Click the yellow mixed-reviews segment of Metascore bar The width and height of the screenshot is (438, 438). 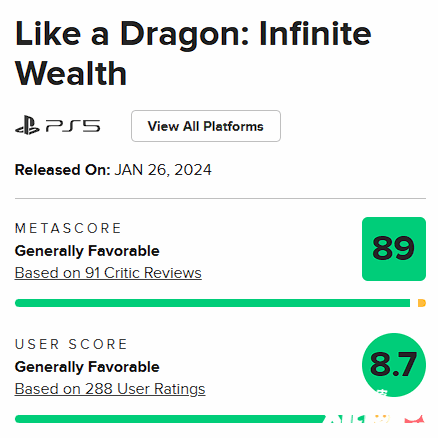click(422, 303)
